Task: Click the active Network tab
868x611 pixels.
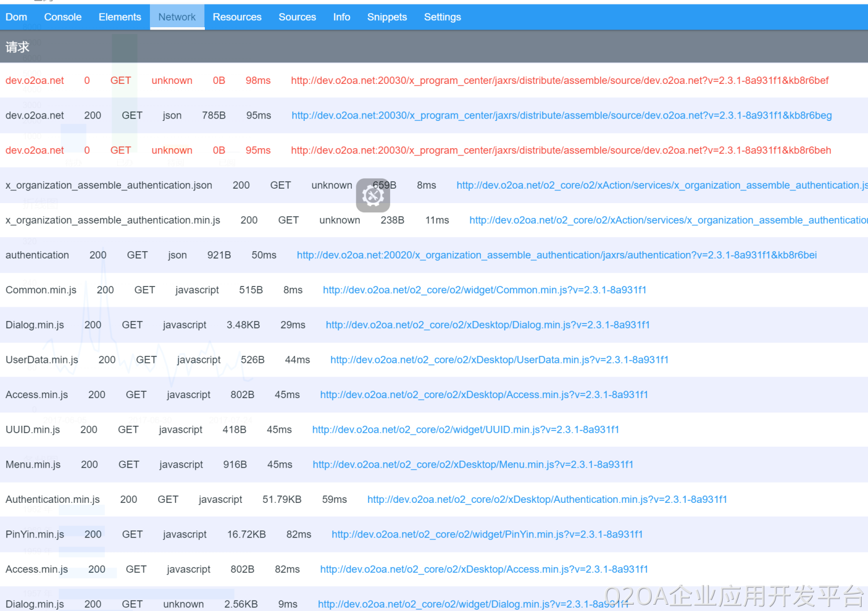Action: click(177, 17)
